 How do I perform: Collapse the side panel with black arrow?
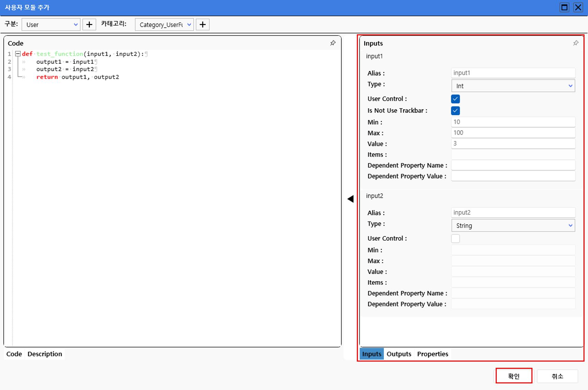point(351,199)
